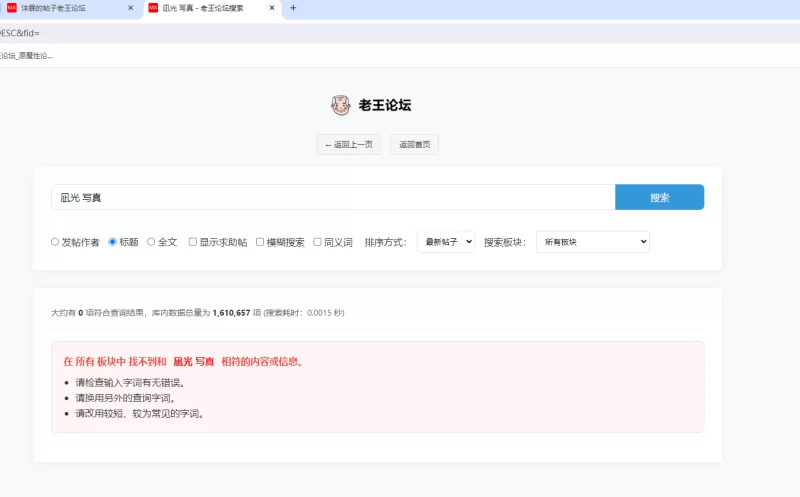Select the 发帖作者 radio option
Viewport: 800px width, 497px height.
(x=55, y=242)
